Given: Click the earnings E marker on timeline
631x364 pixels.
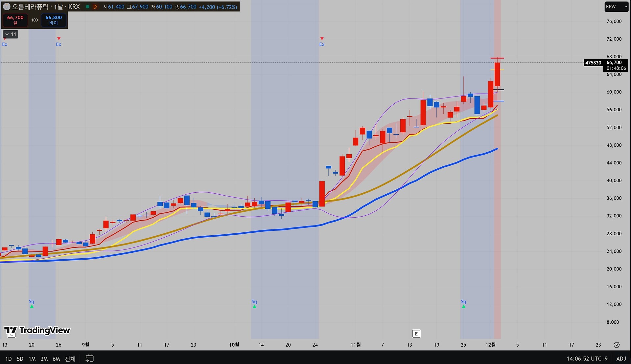Looking at the screenshot, I should click(416, 334).
